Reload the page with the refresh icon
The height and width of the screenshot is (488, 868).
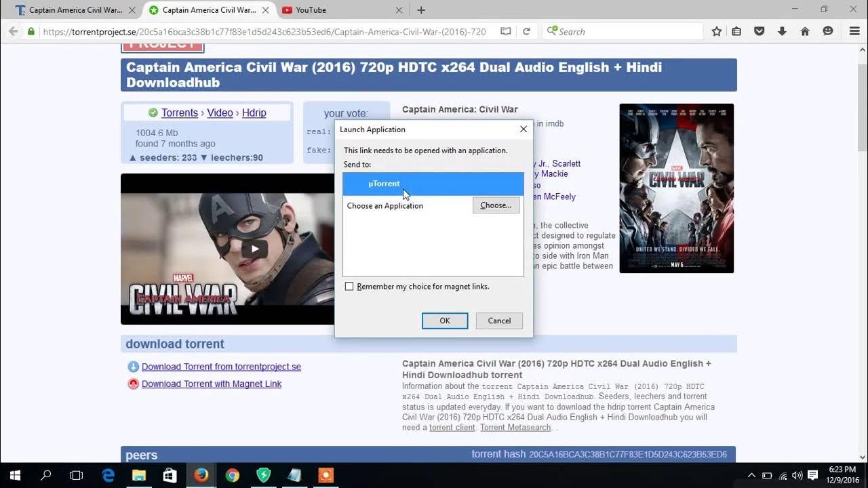[526, 31]
